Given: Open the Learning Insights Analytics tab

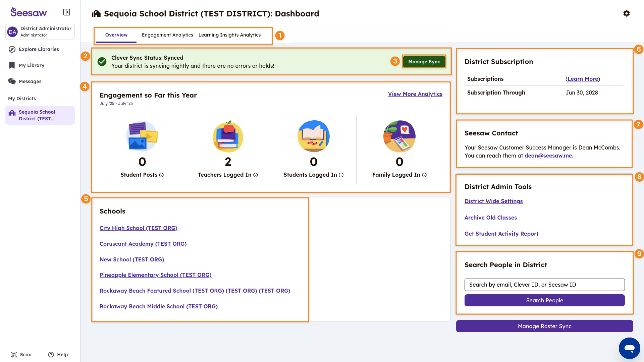Looking at the screenshot, I should pyautogui.click(x=230, y=35).
